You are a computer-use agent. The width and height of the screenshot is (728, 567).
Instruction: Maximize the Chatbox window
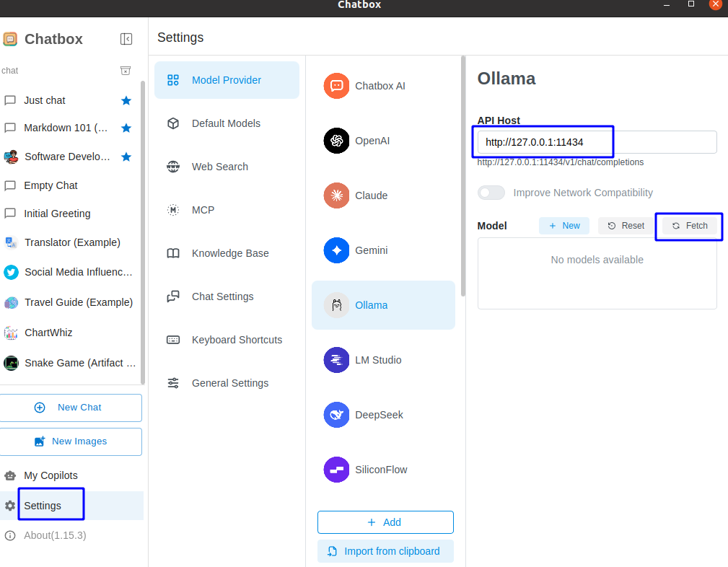click(691, 4)
